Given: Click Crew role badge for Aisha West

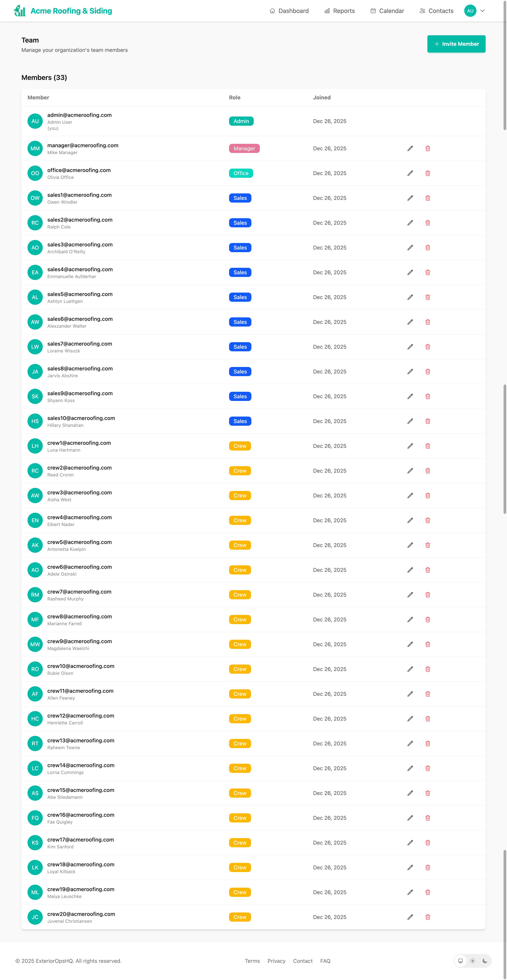Looking at the screenshot, I should click(240, 496).
